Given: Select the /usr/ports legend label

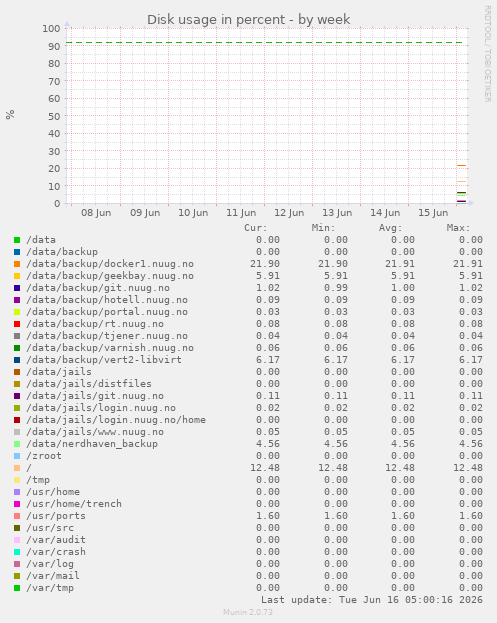Looking at the screenshot, I should point(56,516).
